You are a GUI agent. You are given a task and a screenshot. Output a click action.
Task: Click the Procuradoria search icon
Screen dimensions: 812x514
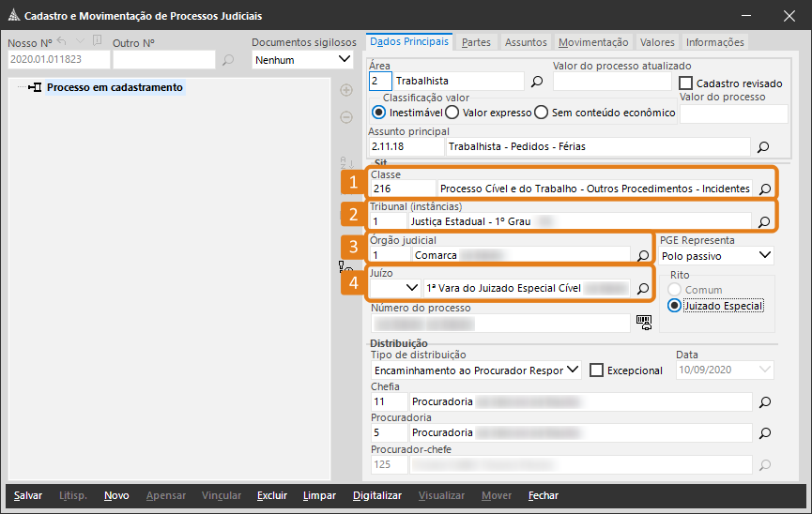(x=764, y=433)
